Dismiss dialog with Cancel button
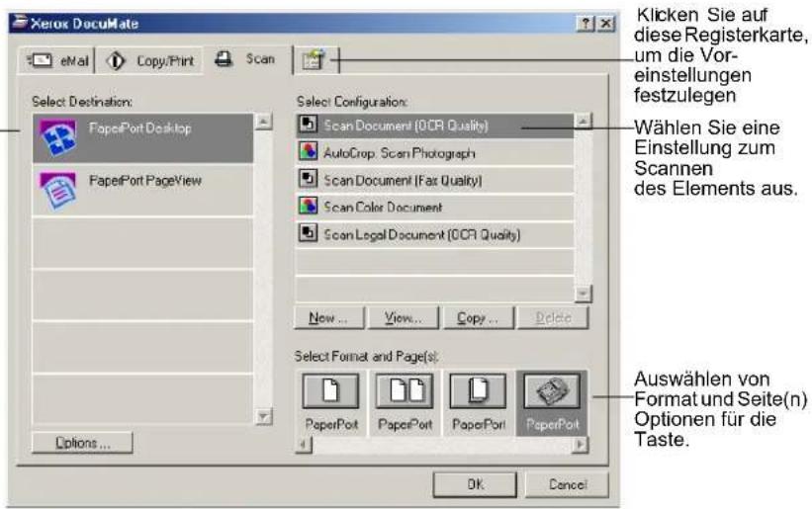Image resolution: width=812 pixels, height=509 pixels. 567,484
